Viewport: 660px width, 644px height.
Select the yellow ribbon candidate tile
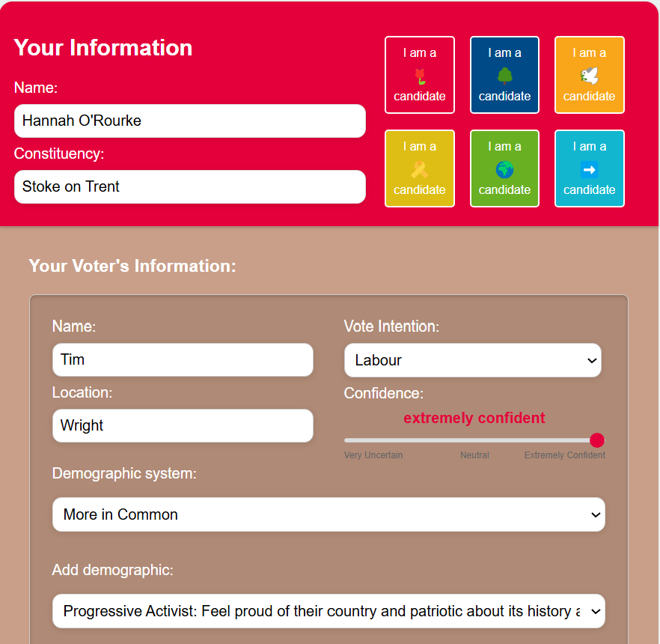pos(420,168)
